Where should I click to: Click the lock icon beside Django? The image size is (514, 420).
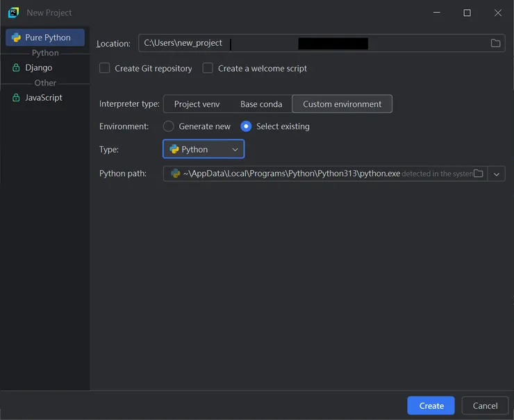(16, 68)
